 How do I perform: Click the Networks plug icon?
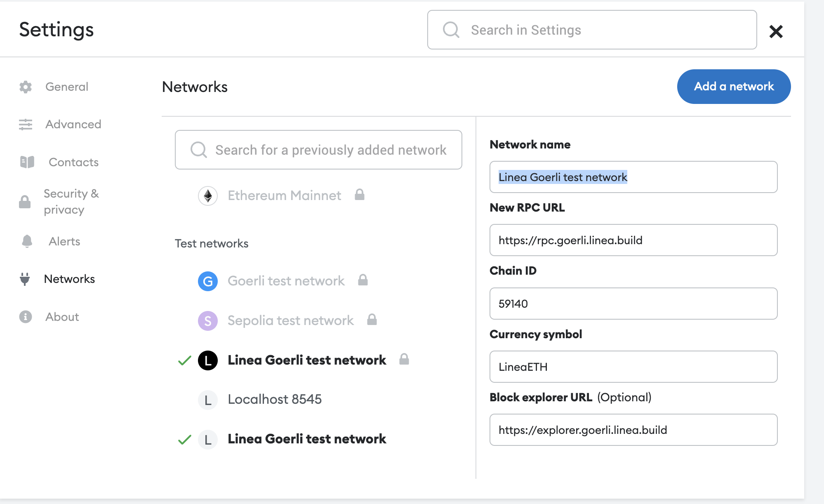(26, 279)
